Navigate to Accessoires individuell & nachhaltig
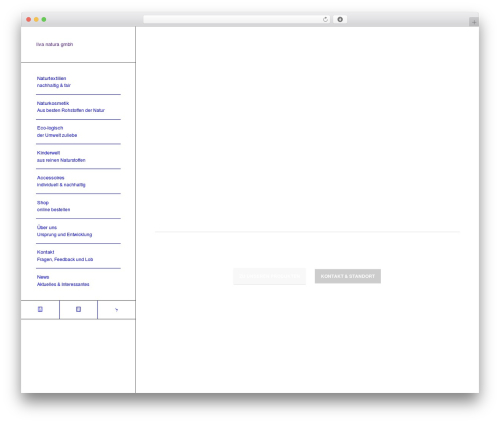 [x=61, y=181]
